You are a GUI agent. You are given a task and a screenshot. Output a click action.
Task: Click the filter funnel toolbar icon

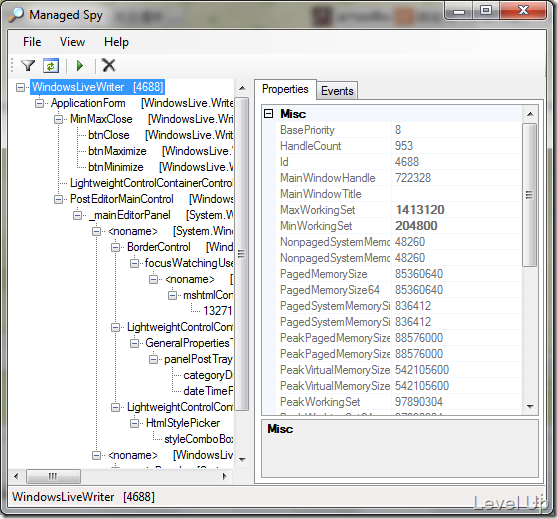[28, 65]
